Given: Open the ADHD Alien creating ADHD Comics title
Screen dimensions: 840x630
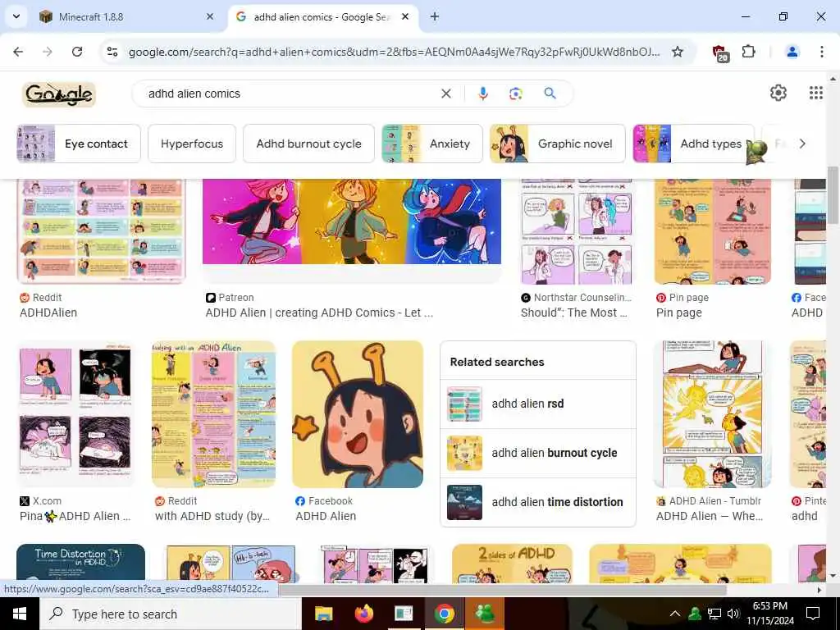Looking at the screenshot, I should (x=319, y=313).
